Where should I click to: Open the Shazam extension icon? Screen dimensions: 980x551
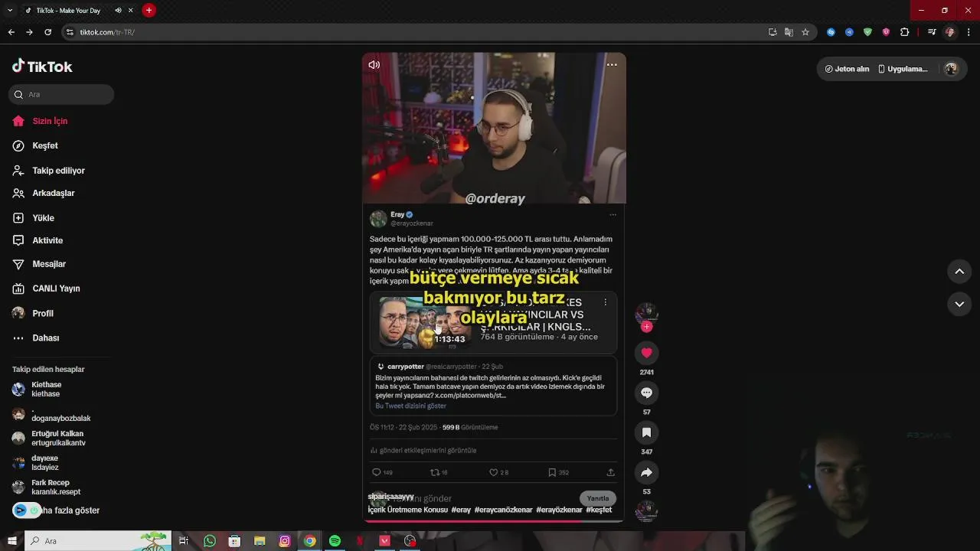(x=831, y=32)
